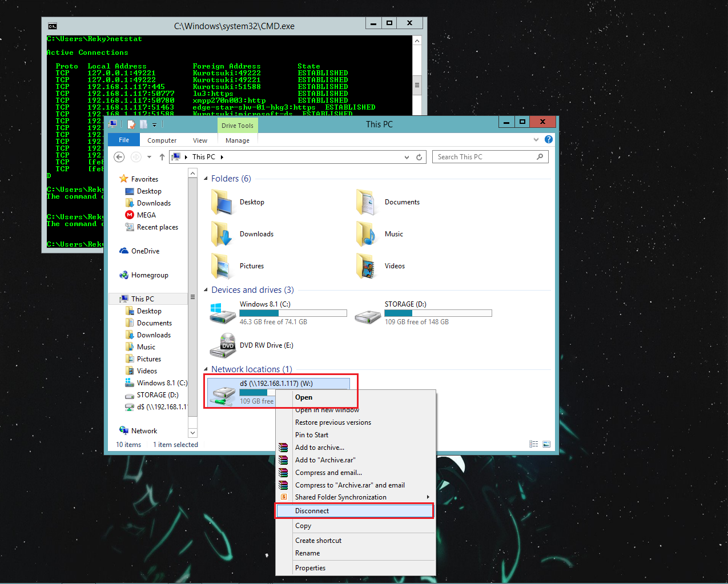Select OneDrive in navigation pane
Image resolution: width=728 pixels, height=584 pixels.
[145, 251]
